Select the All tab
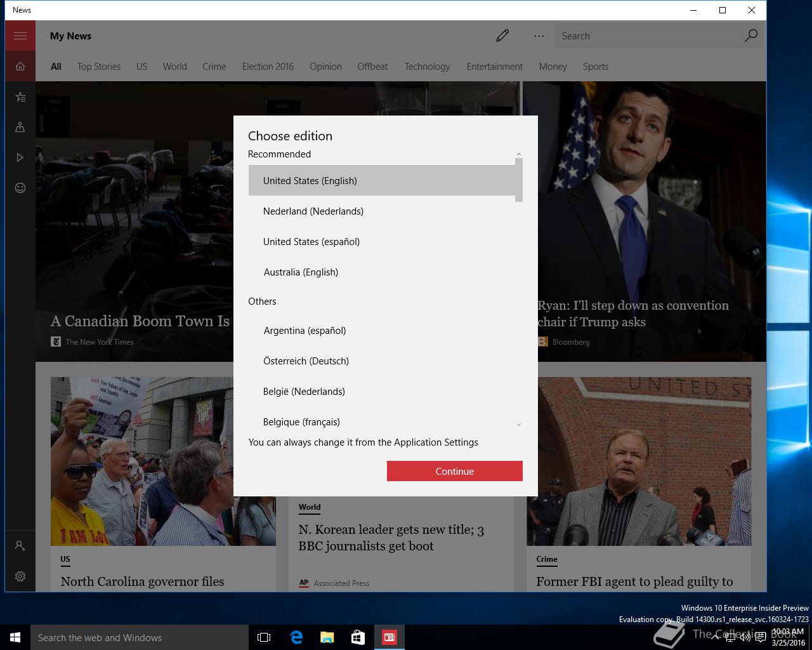Viewport: 812px width, 650px height. click(56, 67)
